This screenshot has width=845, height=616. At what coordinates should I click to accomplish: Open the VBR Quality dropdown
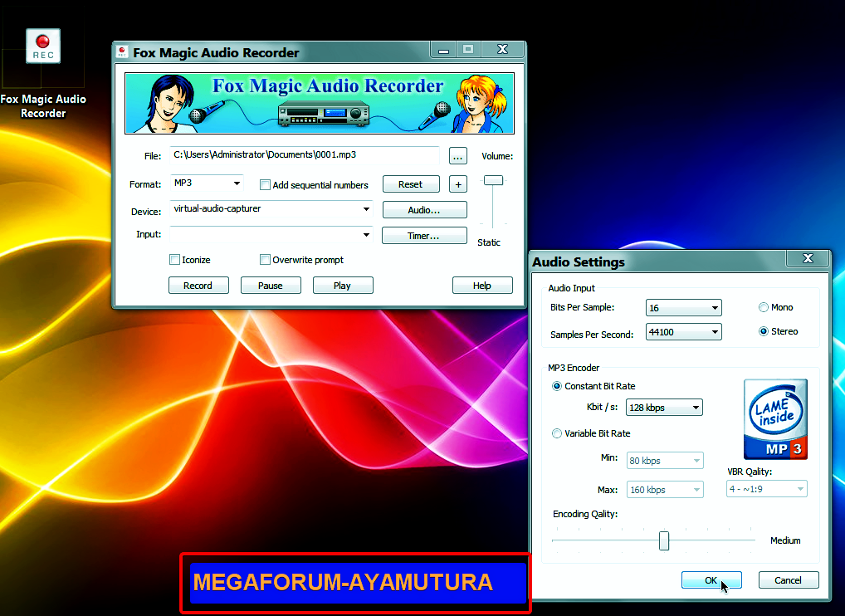(766, 489)
